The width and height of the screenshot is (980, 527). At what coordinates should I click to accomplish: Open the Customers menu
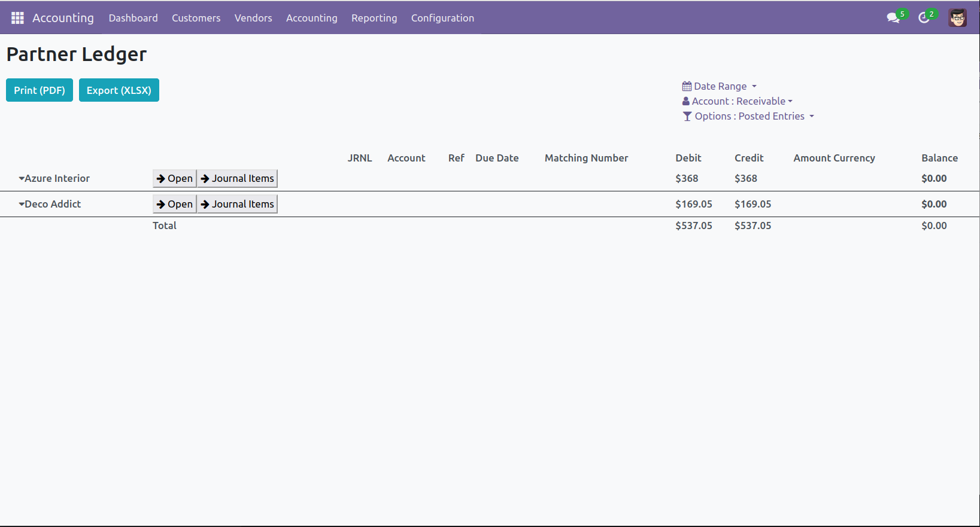(x=196, y=18)
